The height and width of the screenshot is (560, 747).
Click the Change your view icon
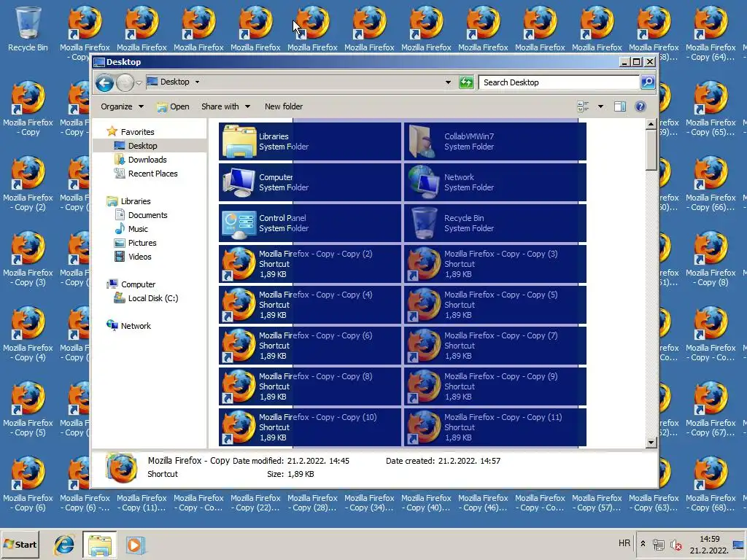click(x=583, y=106)
